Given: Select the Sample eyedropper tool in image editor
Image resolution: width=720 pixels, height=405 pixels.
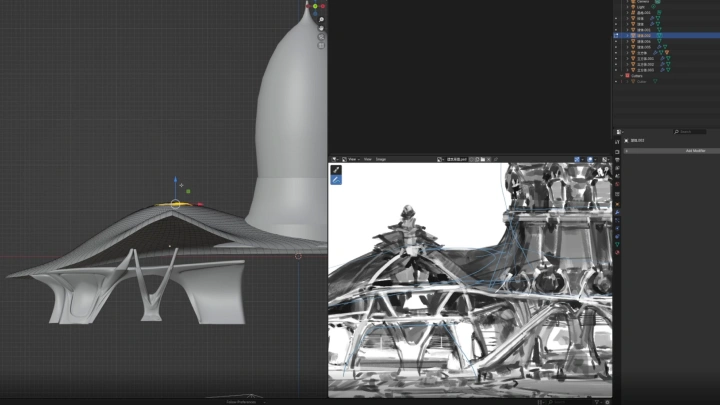Looking at the screenshot, I should tap(336, 170).
